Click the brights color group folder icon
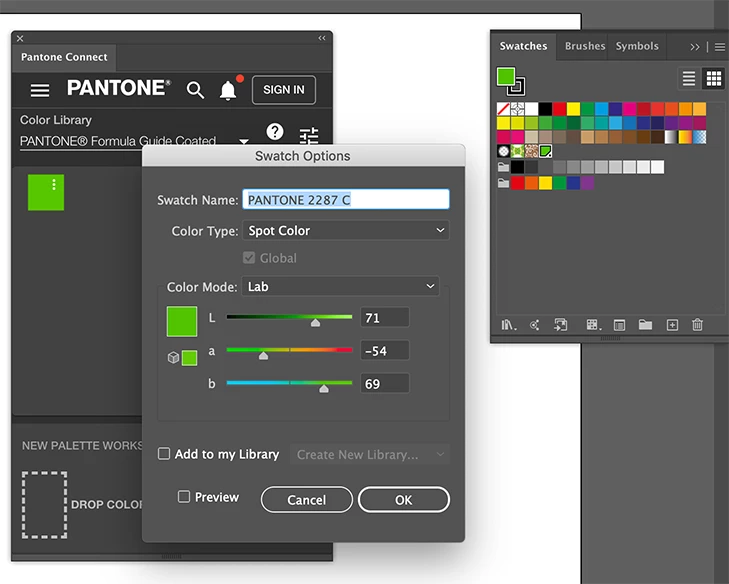729x584 pixels. pos(503,183)
